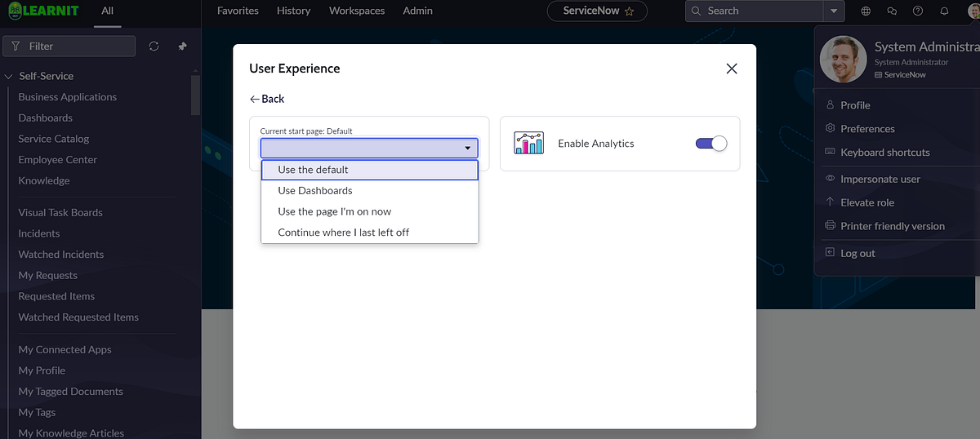Screen dimensions: 980x439
Task: Open the chat conversations icon
Action: tap(892, 11)
